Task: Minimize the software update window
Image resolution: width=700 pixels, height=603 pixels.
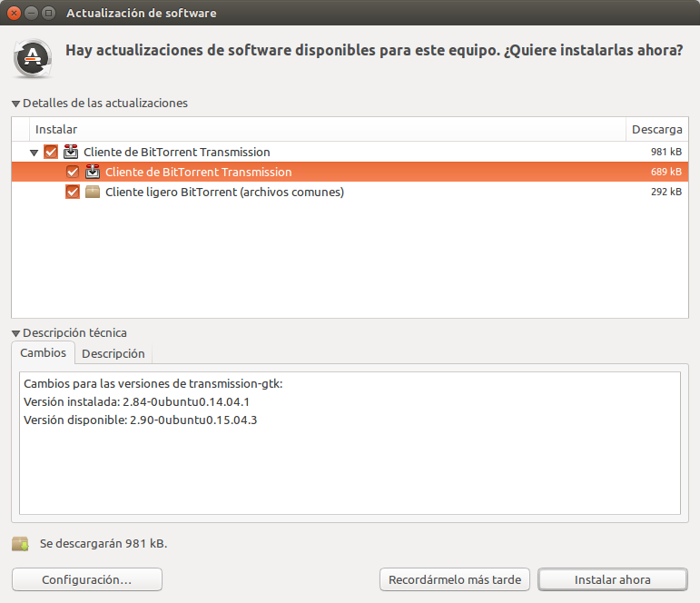Action: click(30, 14)
